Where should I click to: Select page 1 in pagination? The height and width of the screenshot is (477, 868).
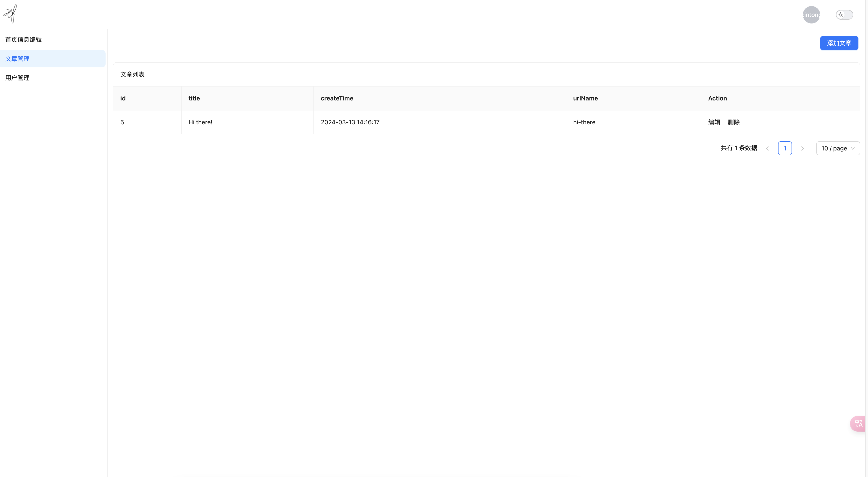tap(784, 148)
